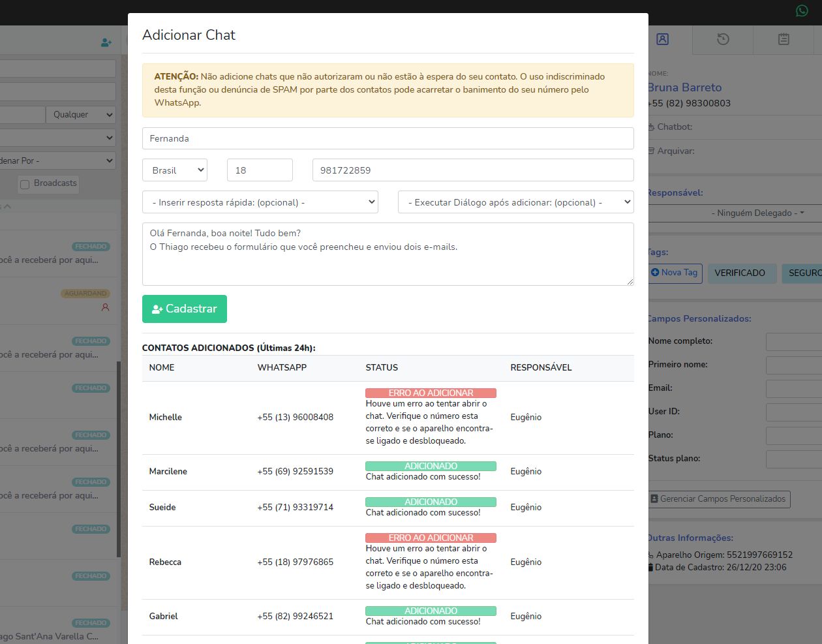Click the area code field showing 18
Image resolution: width=822 pixels, height=644 pixels.
(x=260, y=170)
